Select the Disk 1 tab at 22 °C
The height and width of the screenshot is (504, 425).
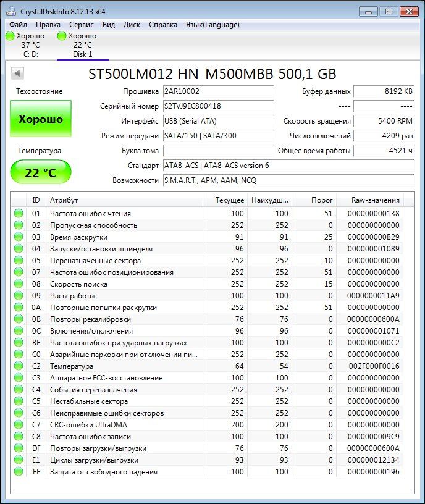pos(82,45)
